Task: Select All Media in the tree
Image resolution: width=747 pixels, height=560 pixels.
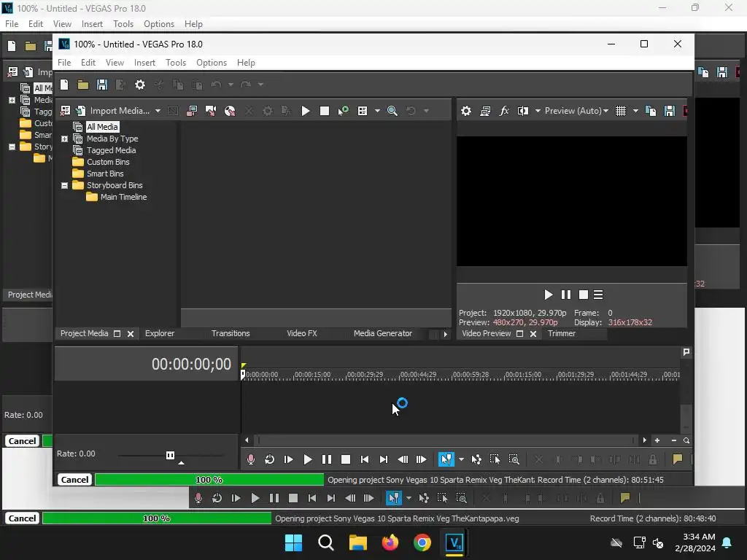Action: coord(102,127)
